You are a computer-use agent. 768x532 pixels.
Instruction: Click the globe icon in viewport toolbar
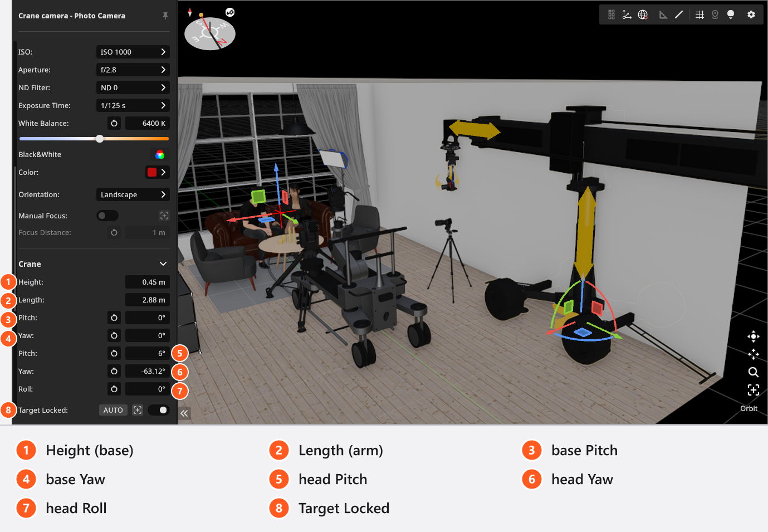pyautogui.click(x=643, y=14)
